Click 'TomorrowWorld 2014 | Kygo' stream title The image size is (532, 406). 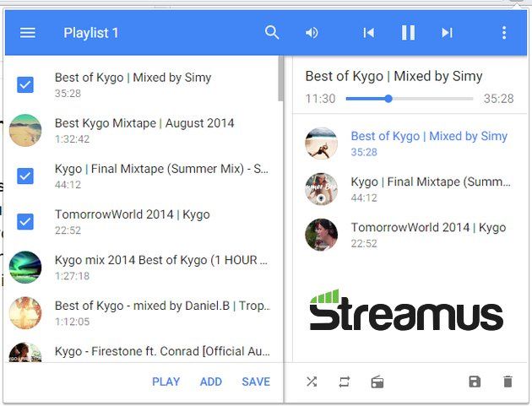tap(428, 227)
